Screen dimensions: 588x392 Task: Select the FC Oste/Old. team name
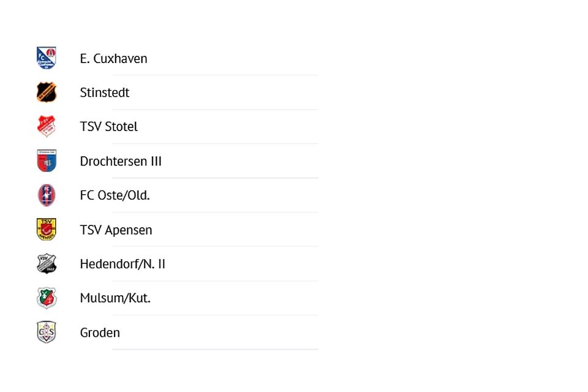pos(115,196)
